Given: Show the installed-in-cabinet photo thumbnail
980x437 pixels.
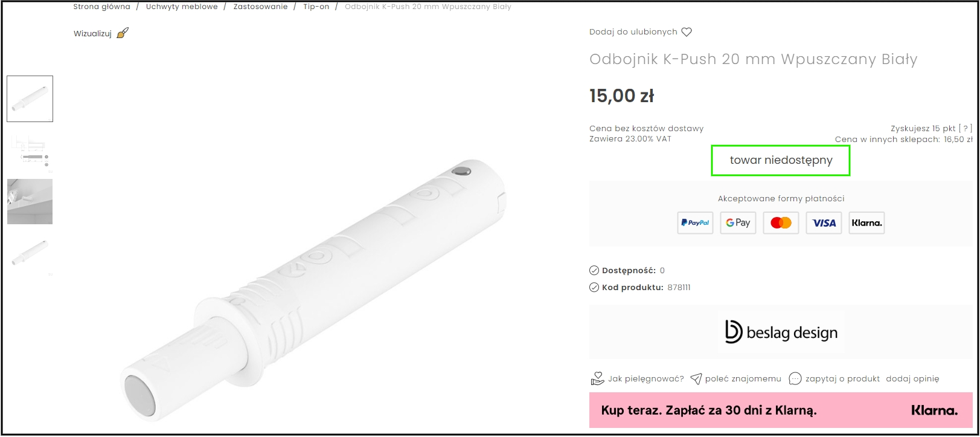Looking at the screenshot, I should (x=30, y=201).
